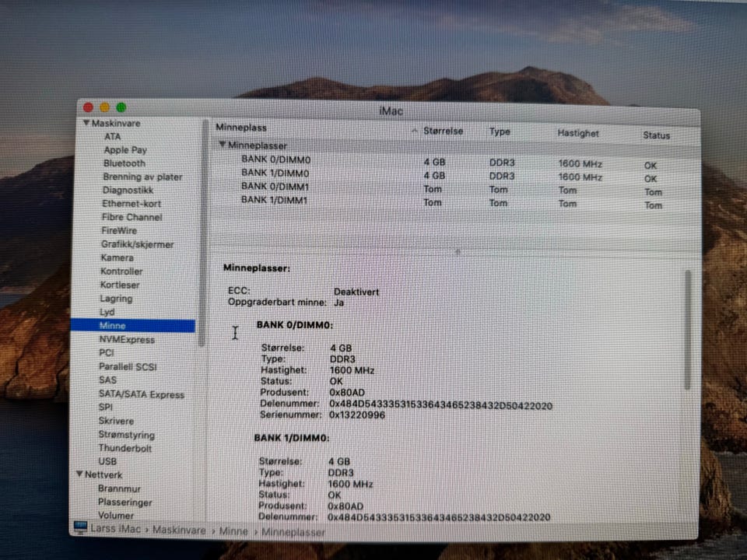This screenshot has width=747, height=560.
Task: Collapse the Nettverk section triangle
Action: (x=79, y=474)
